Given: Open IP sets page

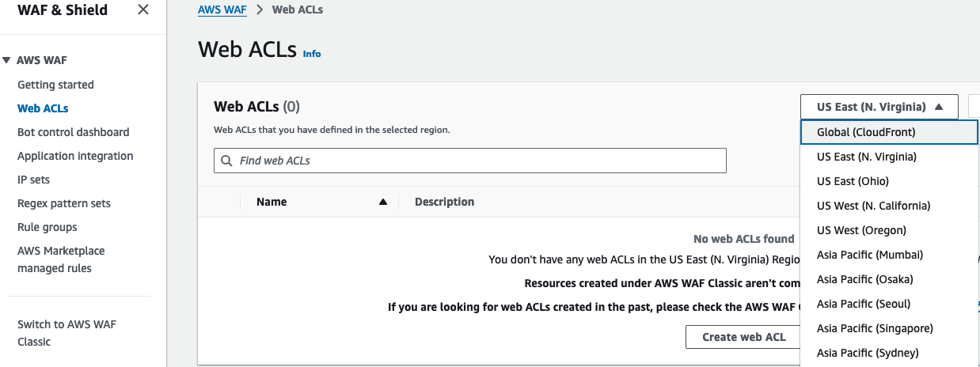Looking at the screenshot, I should click(33, 180).
